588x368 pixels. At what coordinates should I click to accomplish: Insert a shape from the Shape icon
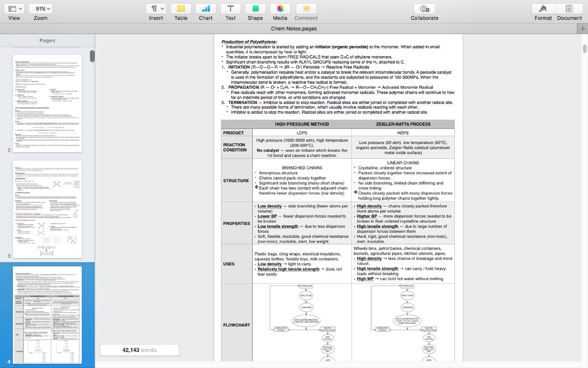(x=255, y=9)
